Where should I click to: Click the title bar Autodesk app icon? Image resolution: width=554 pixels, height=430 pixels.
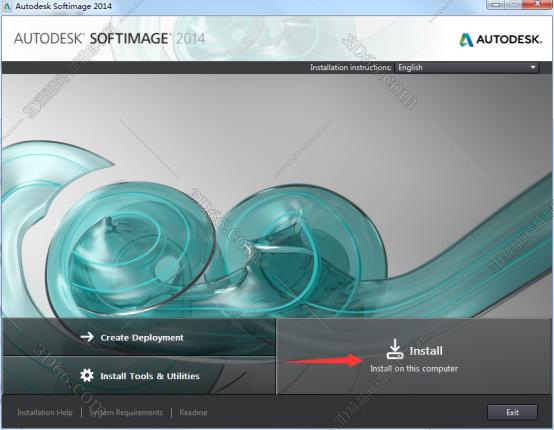[x=7, y=6]
